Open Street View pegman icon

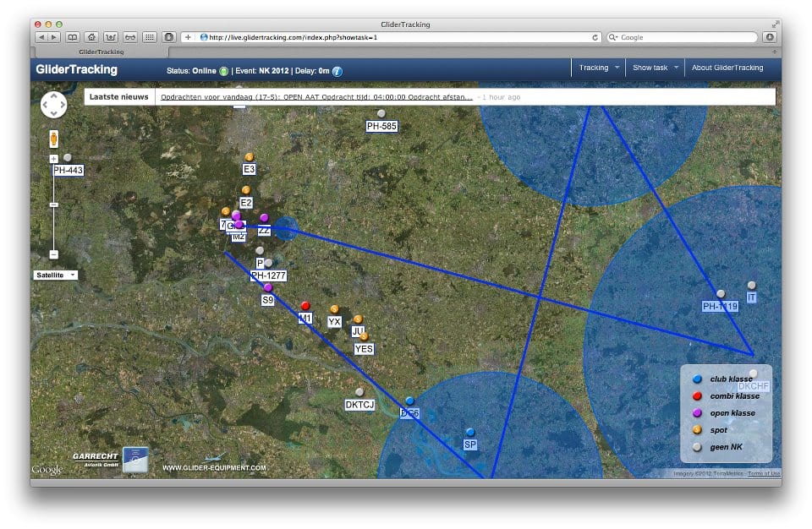(x=53, y=139)
